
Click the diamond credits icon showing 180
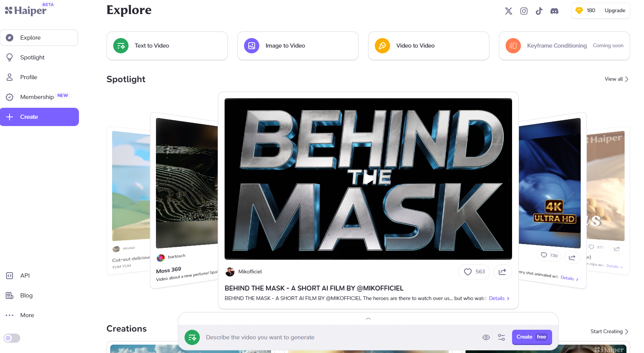[579, 11]
